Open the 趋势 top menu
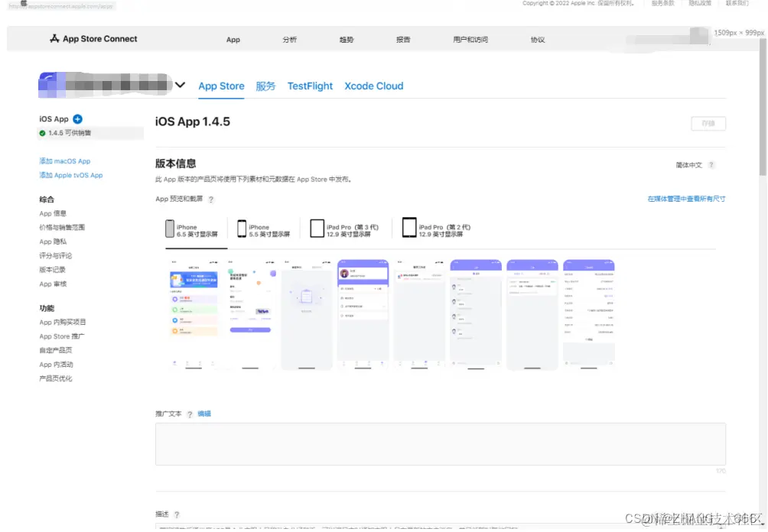 [x=347, y=40]
